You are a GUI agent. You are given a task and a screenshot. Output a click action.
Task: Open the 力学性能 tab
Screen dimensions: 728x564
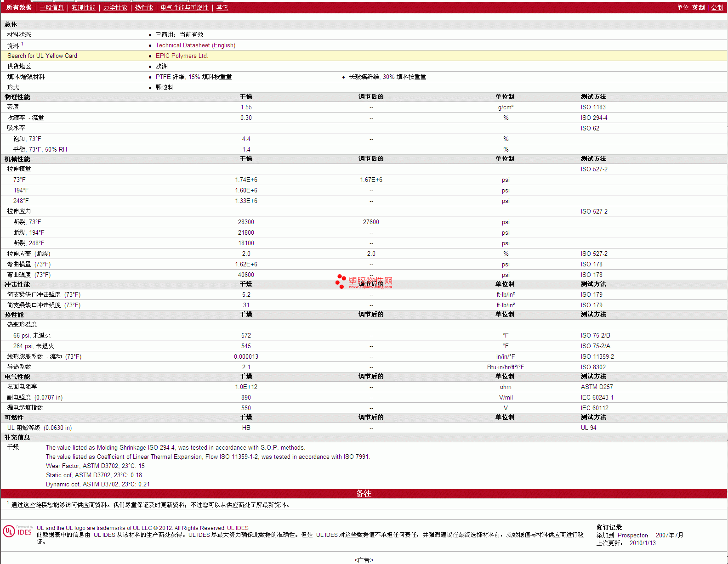click(x=115, y=7)
